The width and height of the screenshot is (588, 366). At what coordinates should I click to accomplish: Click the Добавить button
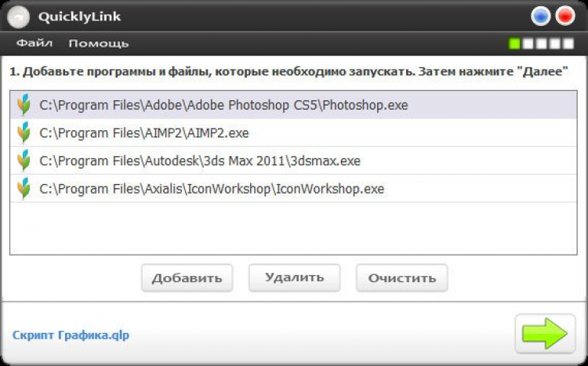(187, 277)
